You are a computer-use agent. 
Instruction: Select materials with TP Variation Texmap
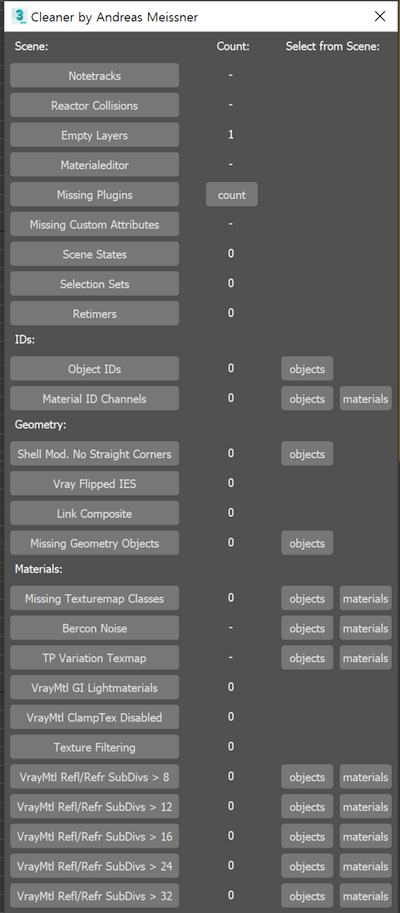pyautogui.click(x=366, y=657)
